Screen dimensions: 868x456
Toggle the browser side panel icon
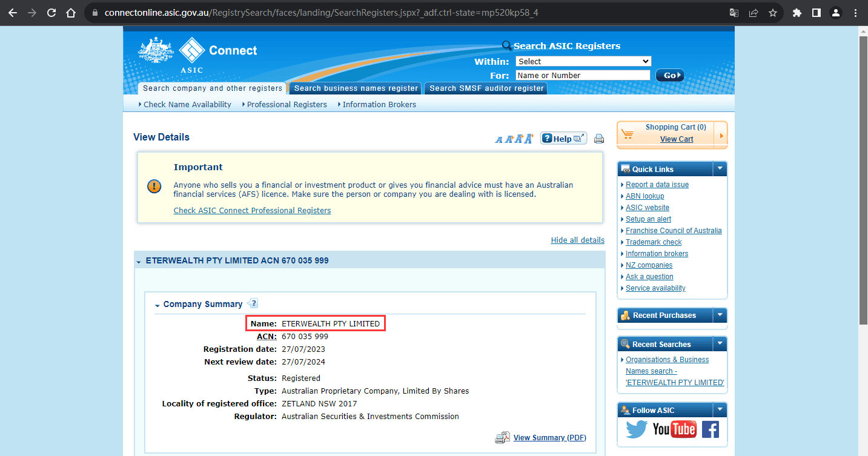pyautogui.click(x=817, y=13)
